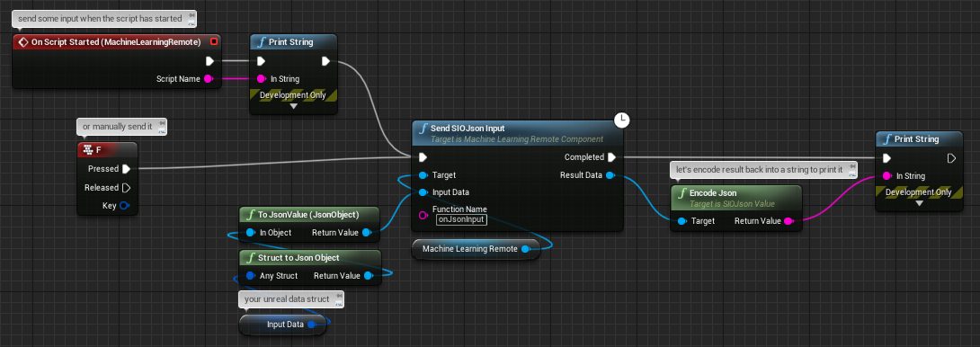The width and height of the screenshot is (980, 347).
Task: Click the Released exec pin on F node
Action: tap(126, 188)
